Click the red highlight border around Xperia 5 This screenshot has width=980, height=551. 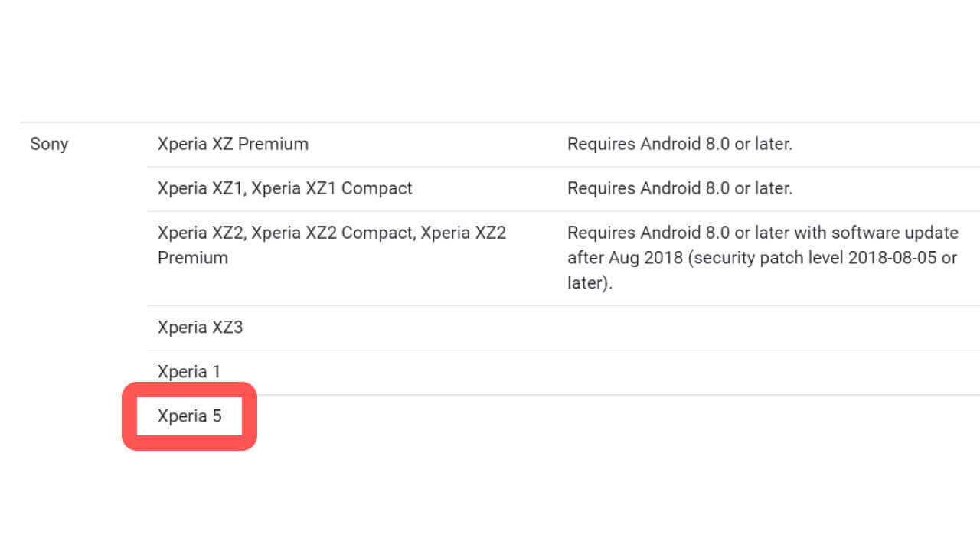129,416
